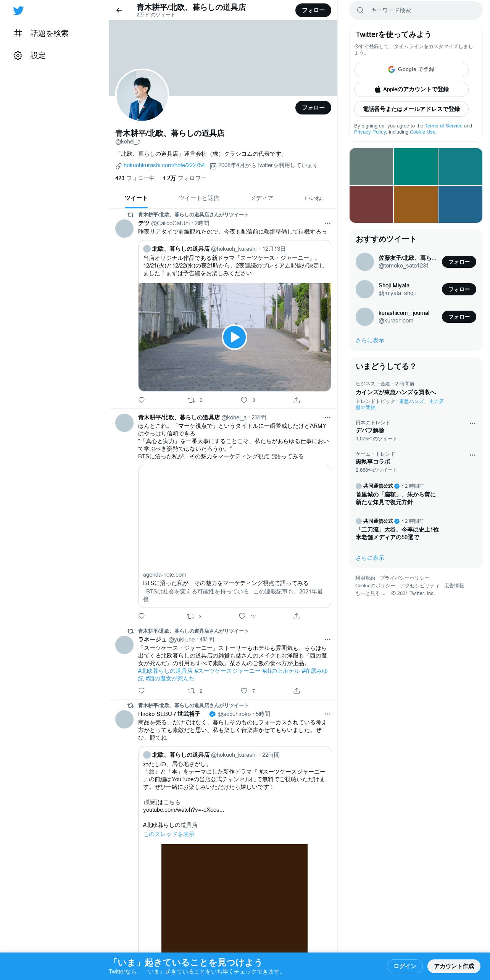Open hashtag #西の魔女が死んだ

tap(170, 679)
